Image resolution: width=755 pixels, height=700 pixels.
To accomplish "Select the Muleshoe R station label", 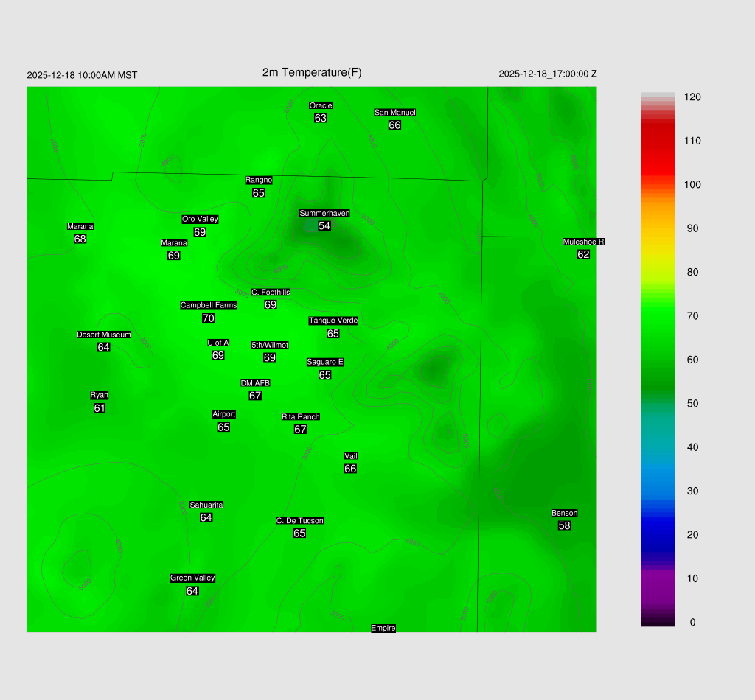I will [583, 242].
